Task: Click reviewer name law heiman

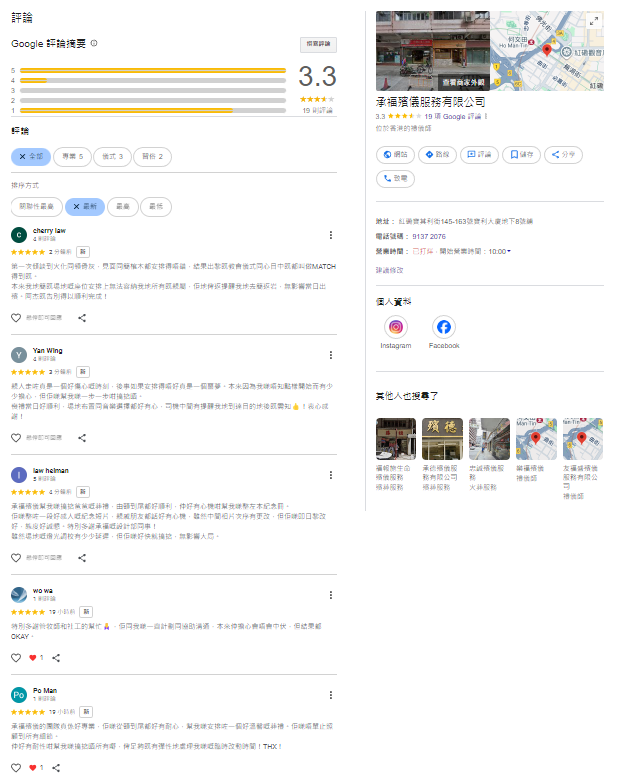Action: pos(51,471)
